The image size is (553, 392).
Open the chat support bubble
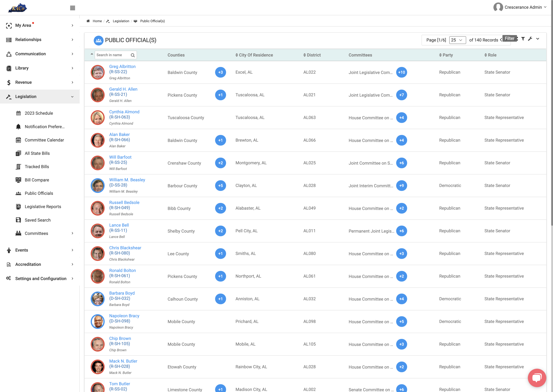coord(537,377)
